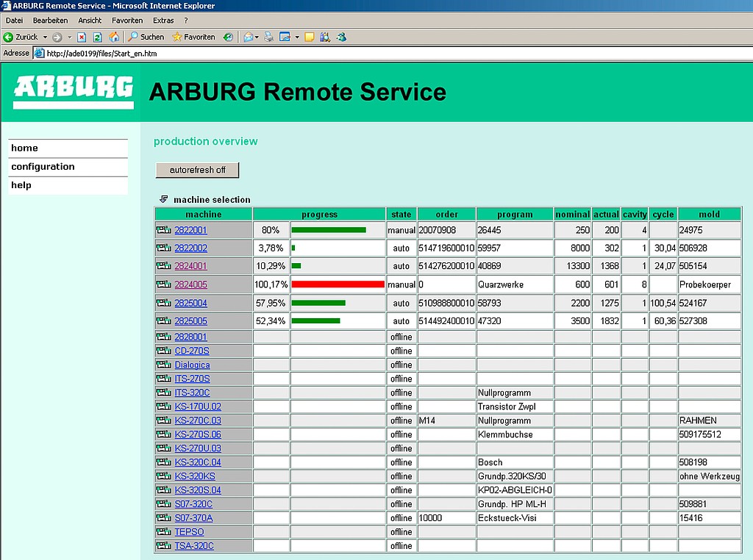Image resolution: width=753 pixels, height=560 pixels.
Task: Go to home in sidebar
Action: point(68,148)
